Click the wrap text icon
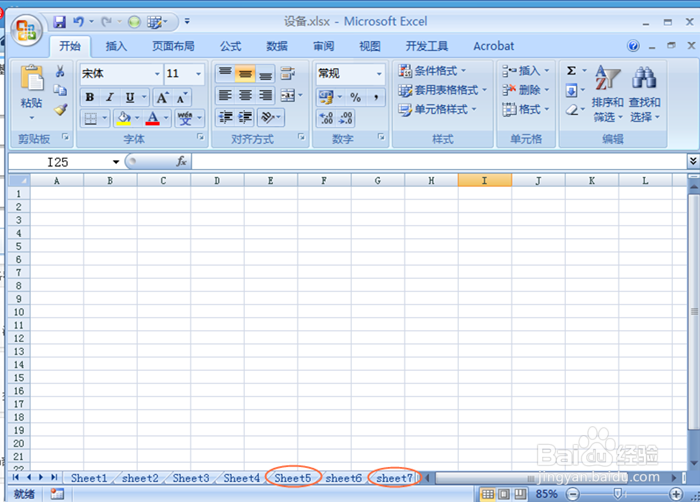The width and height of the screenshot is (700, 502). (x=288, y=73)
